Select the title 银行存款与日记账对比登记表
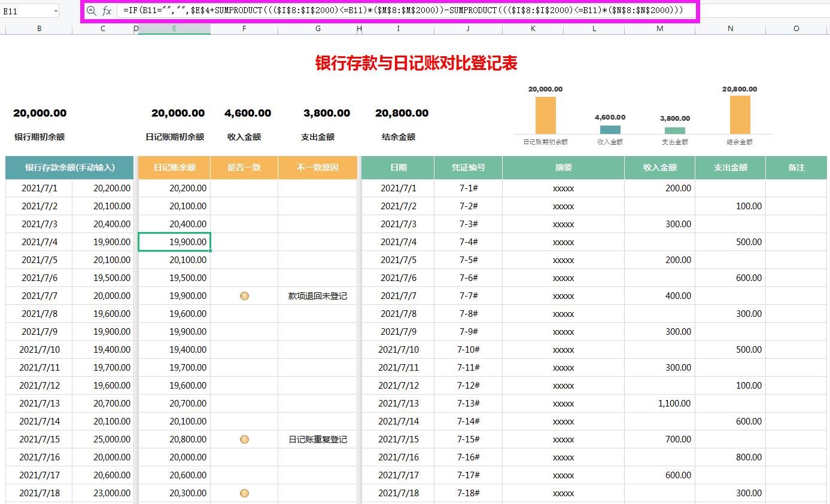Screen dimensions: 830x504 (415, 62)
